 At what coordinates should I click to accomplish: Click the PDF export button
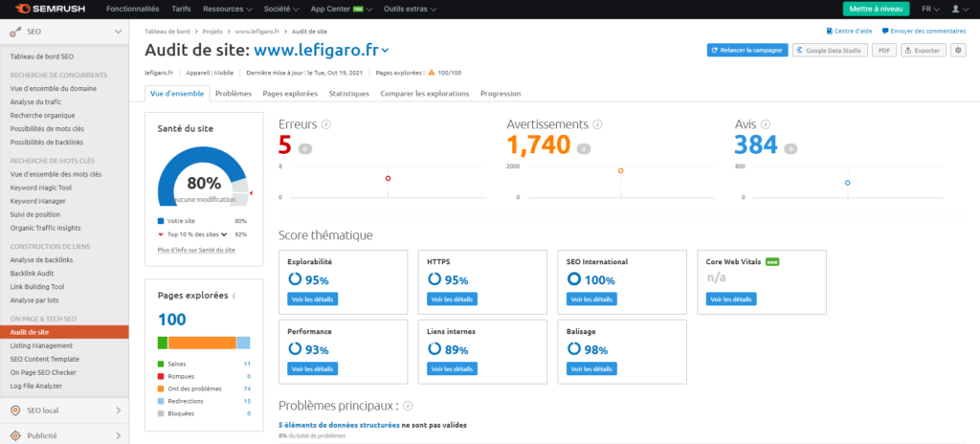click(883, 50)
